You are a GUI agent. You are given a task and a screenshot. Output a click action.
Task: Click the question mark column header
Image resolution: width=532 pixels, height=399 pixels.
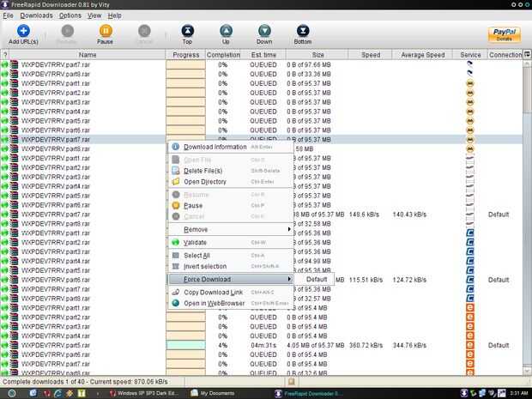5,55
